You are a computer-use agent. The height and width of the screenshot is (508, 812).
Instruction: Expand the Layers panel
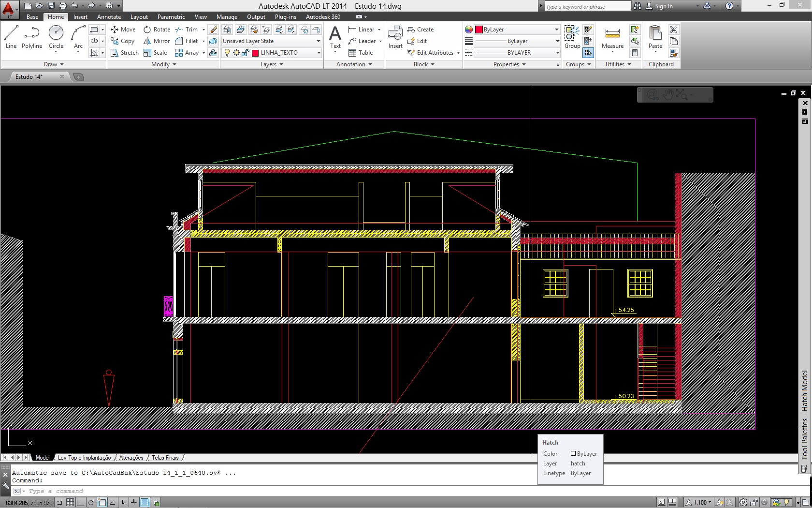click(272, 64)
